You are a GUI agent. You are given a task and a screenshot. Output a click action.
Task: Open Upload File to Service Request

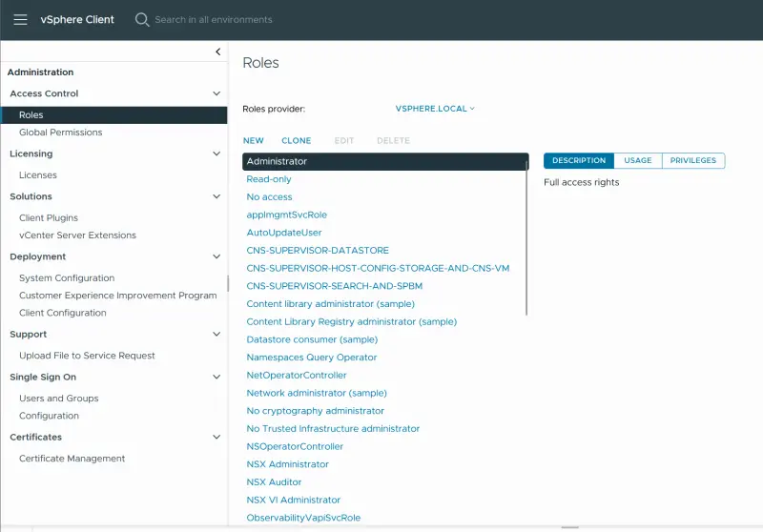[x=87, y=356]
